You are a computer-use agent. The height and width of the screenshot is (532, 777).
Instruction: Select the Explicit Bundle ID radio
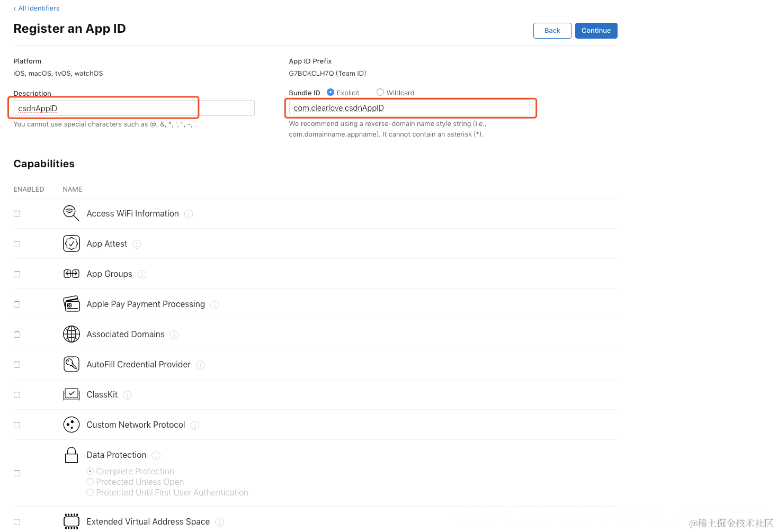pyautogui.click(x=331, y=92)
